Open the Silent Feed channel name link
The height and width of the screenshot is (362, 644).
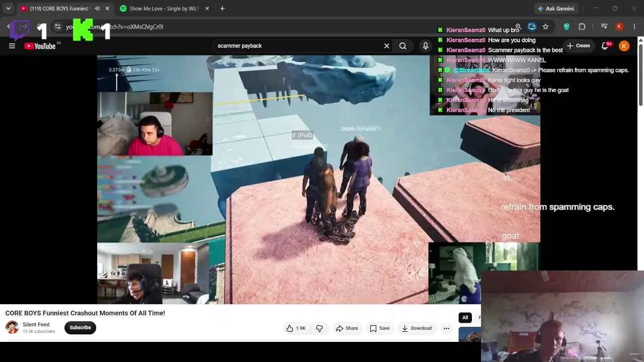tap(36, 324)
